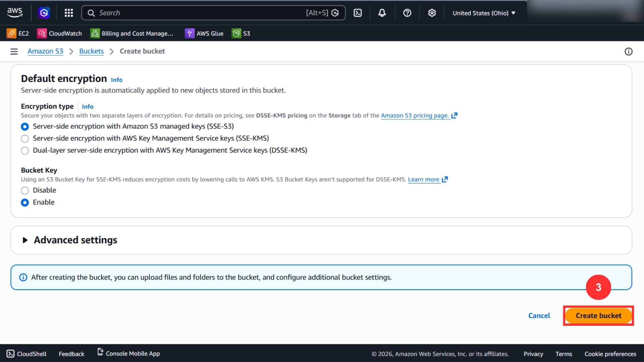Screen dimensions: 644x362
Task: Open the settings gear in the header
Action: 432,13
